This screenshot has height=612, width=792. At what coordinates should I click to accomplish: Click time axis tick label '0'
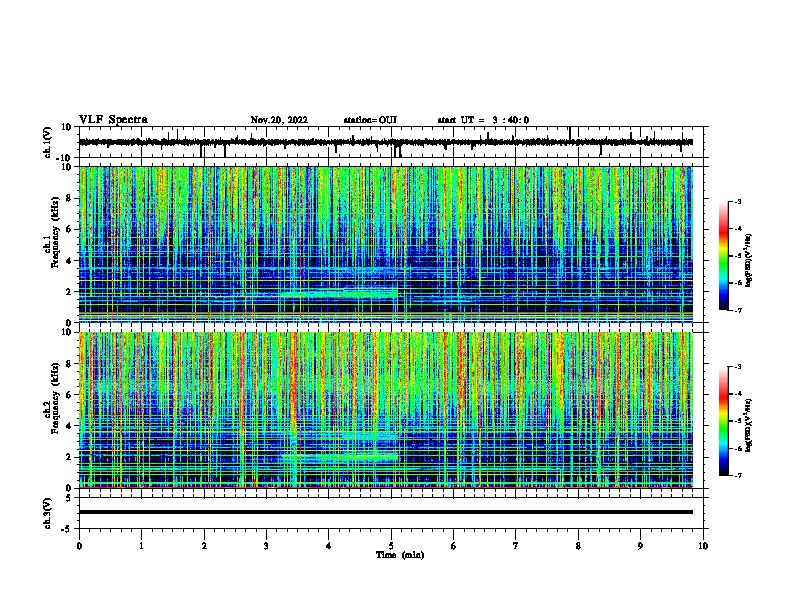(79, 546)
